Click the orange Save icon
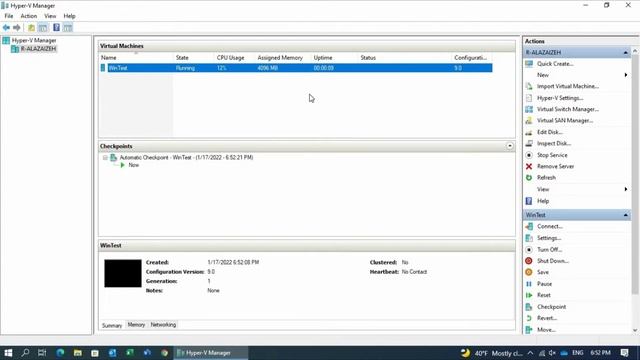Image resolution: width=640 pixels, height=360 pixels. (529, 272)
